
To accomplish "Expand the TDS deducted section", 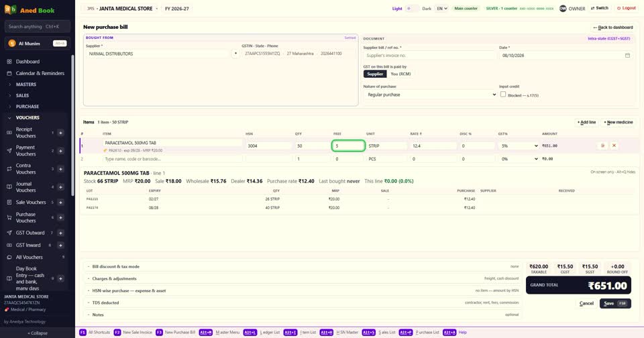I will click(x=303, y=302).
